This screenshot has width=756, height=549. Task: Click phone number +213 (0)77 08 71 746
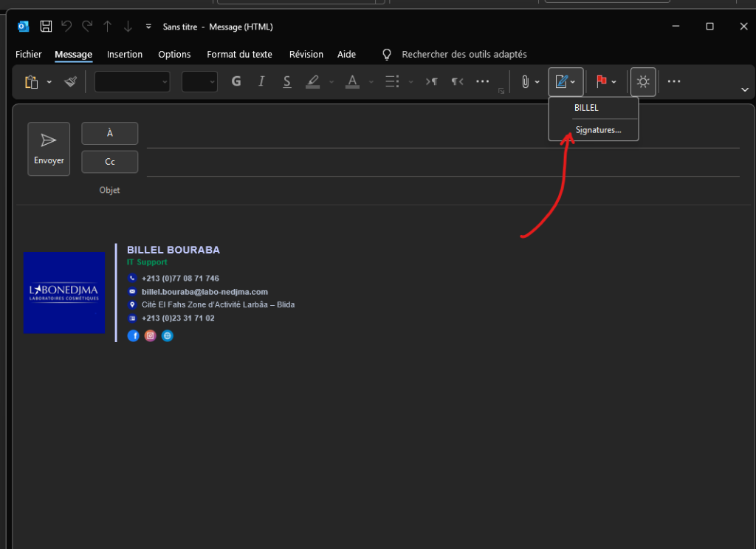click(180, 279)
